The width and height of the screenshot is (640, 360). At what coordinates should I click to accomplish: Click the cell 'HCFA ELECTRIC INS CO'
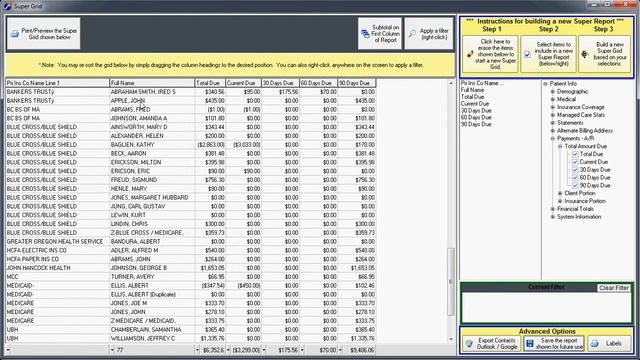pos(57,250)
